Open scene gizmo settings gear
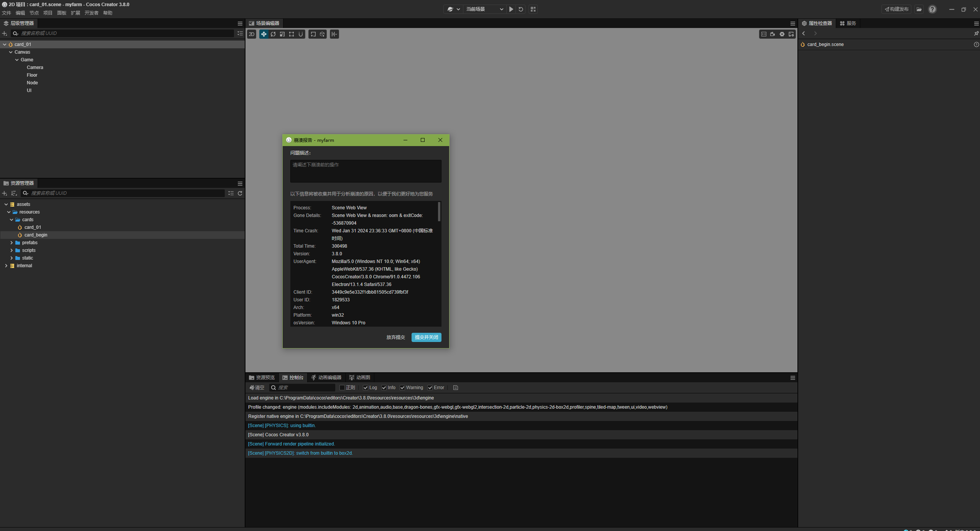Viewport: 980px width, 531px height. [782, 34]
